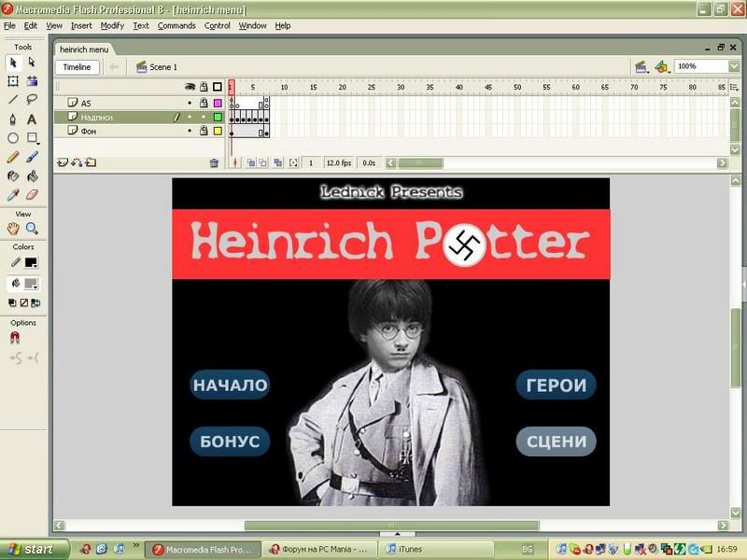
Task: Open the File menu
Action: [9, 26]
